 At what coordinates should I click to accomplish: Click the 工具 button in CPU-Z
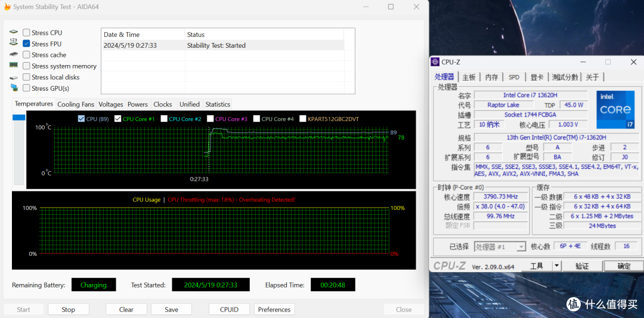(537, 266)
